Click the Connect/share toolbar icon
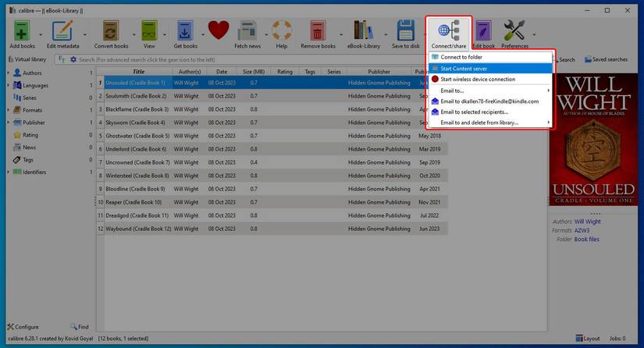This screenshot has width=644, height=348. tap(449, 34)
